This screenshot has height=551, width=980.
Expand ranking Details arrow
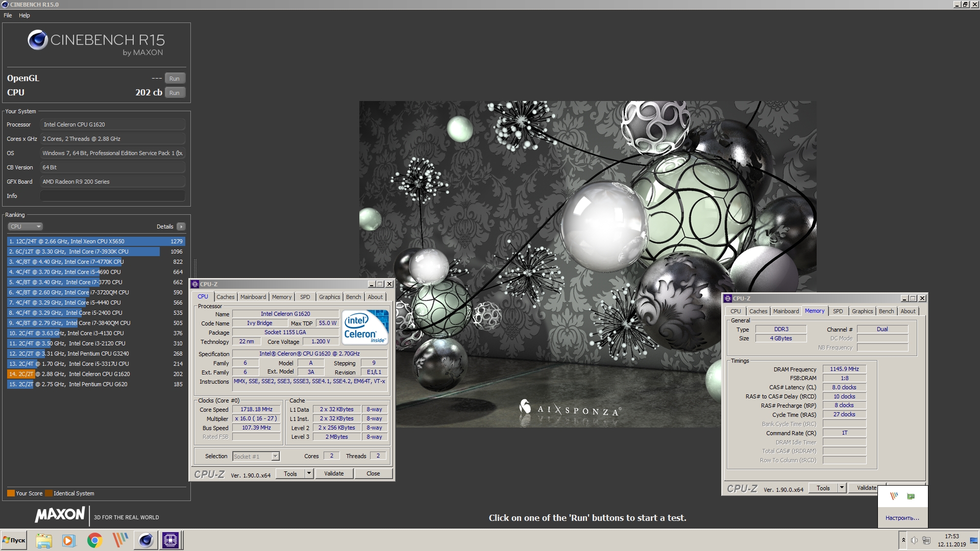point(181,227)
